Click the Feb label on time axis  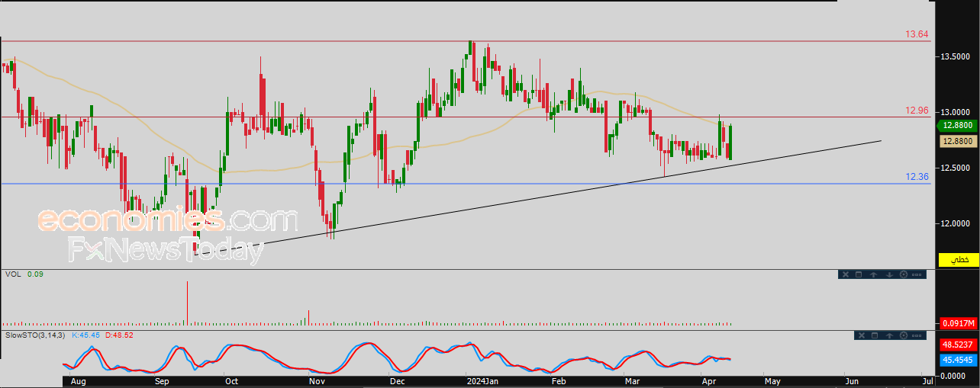tap(559, 380)
